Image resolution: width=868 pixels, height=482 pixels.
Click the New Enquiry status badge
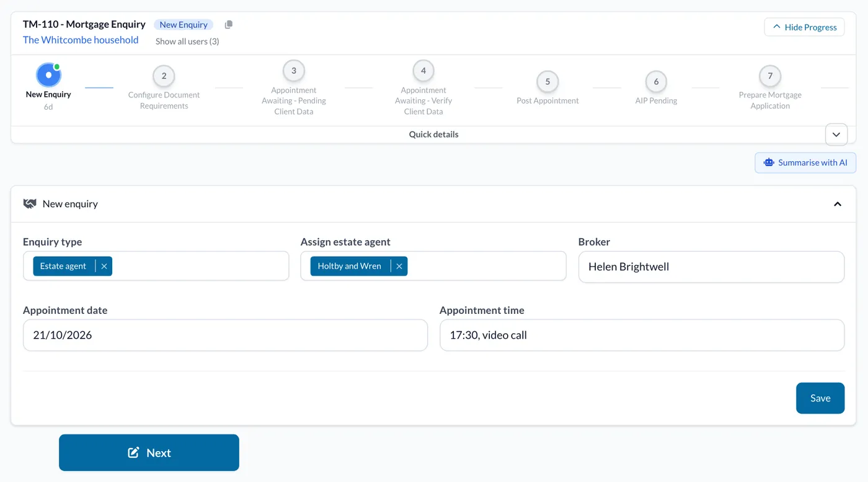tap(184, 25)
